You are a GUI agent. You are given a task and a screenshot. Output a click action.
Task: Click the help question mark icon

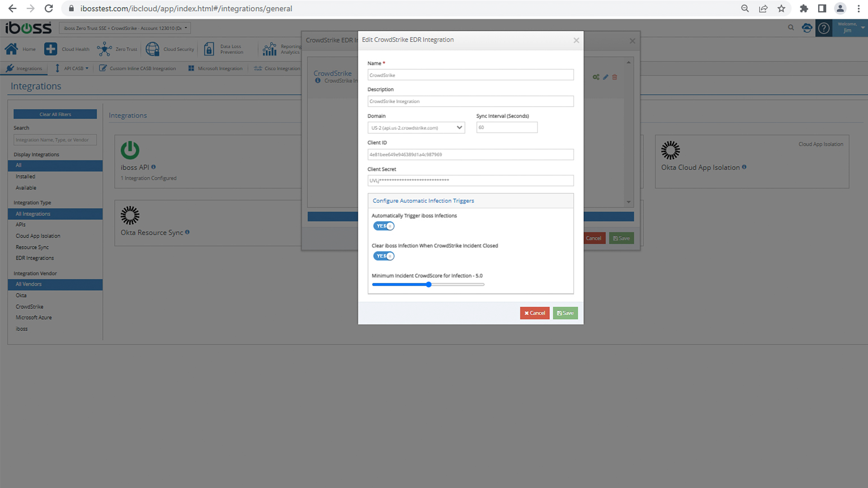[824, 28]
